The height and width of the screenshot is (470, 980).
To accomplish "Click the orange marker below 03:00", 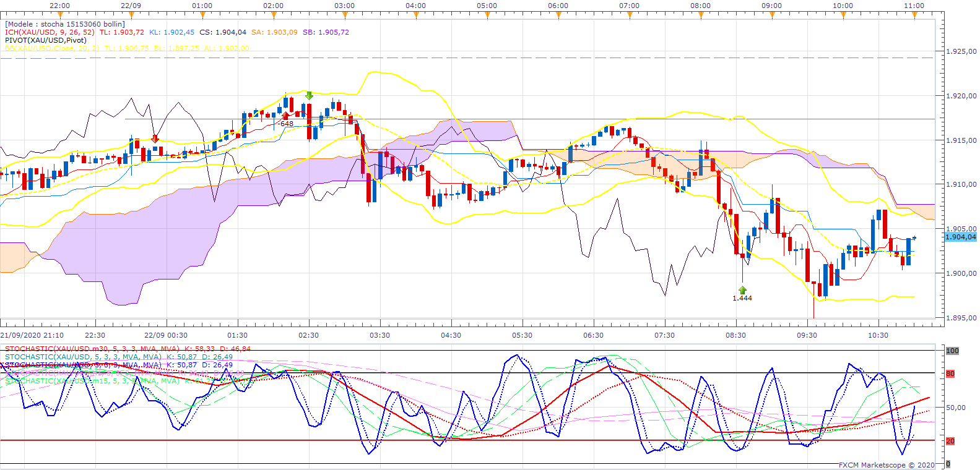I will tap(345, 14).
